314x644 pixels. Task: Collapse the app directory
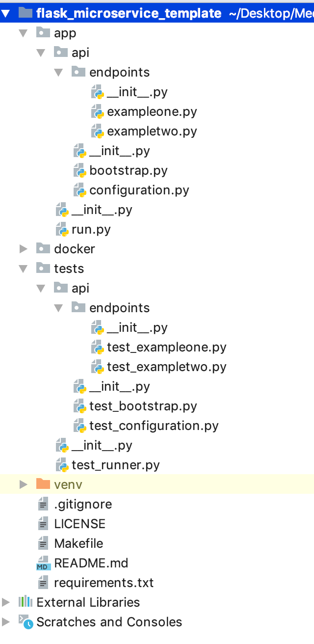coord(23,33)
